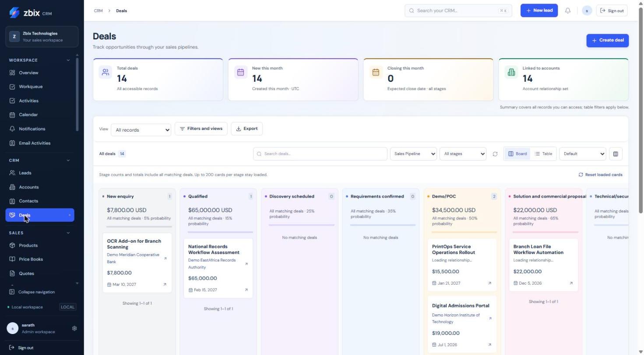Click the Zbix CRM logo

(x=31, y=13)
